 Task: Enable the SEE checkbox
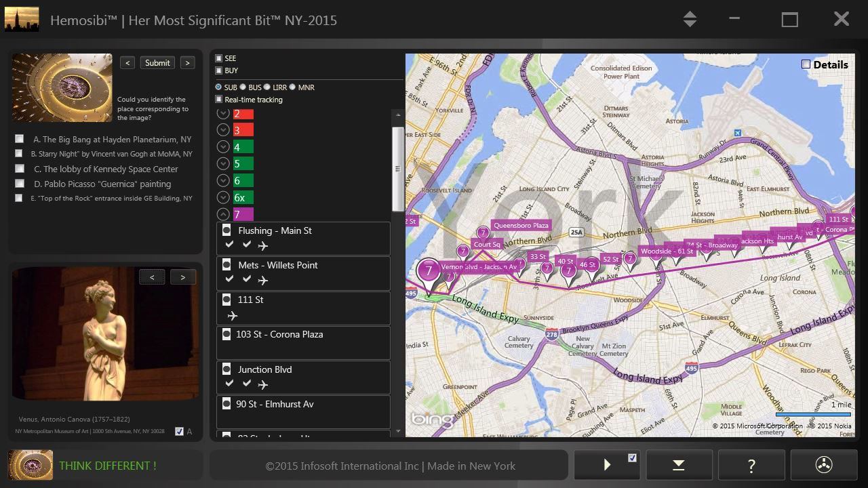219,58
